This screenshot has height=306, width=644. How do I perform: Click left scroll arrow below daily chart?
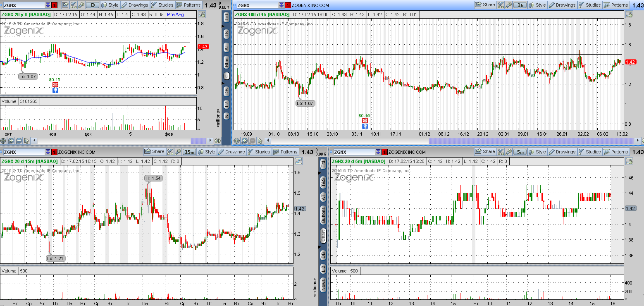click(x=35, y=141)
